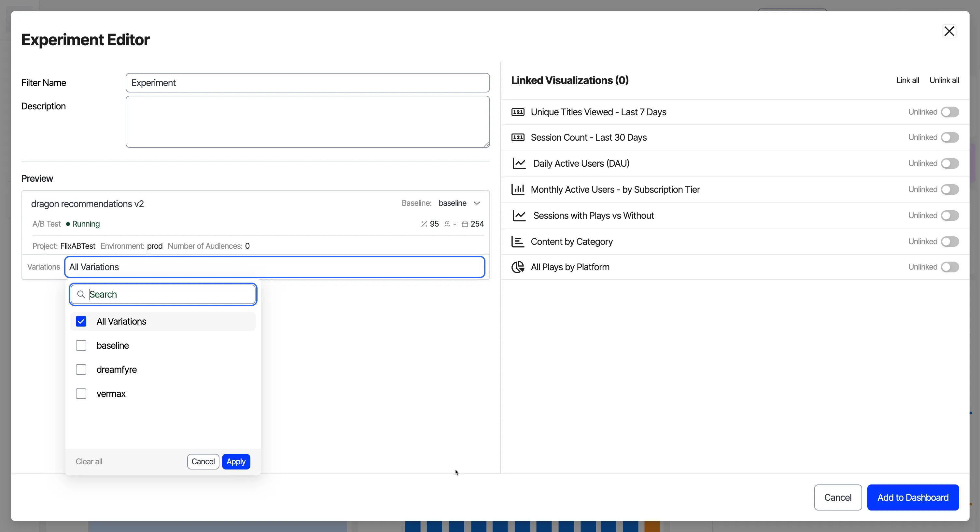Focus the Filter Name input field
Image resolution: width=980 pixels, height=532 pixels.
click(x=307, y=83)
